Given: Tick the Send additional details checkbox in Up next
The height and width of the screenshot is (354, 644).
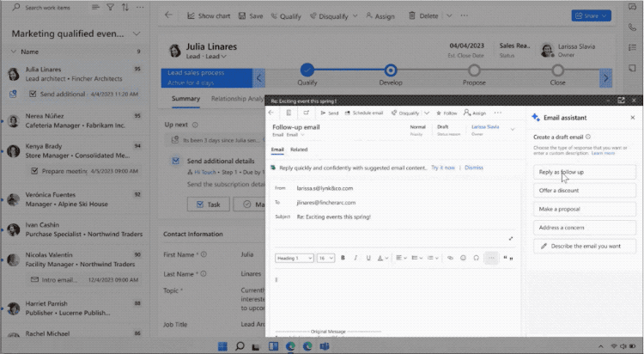Looking at the screenshot, I should [175, 161].
